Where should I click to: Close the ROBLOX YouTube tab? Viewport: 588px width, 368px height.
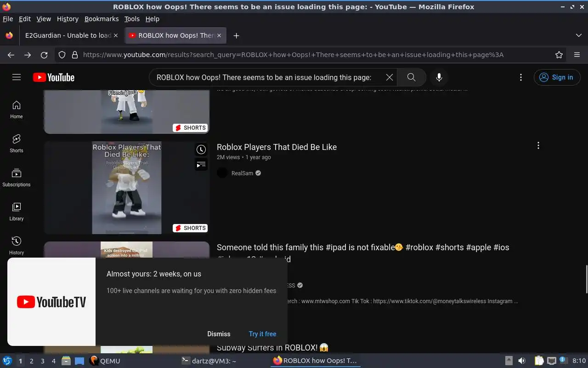(x=219, y=35)
